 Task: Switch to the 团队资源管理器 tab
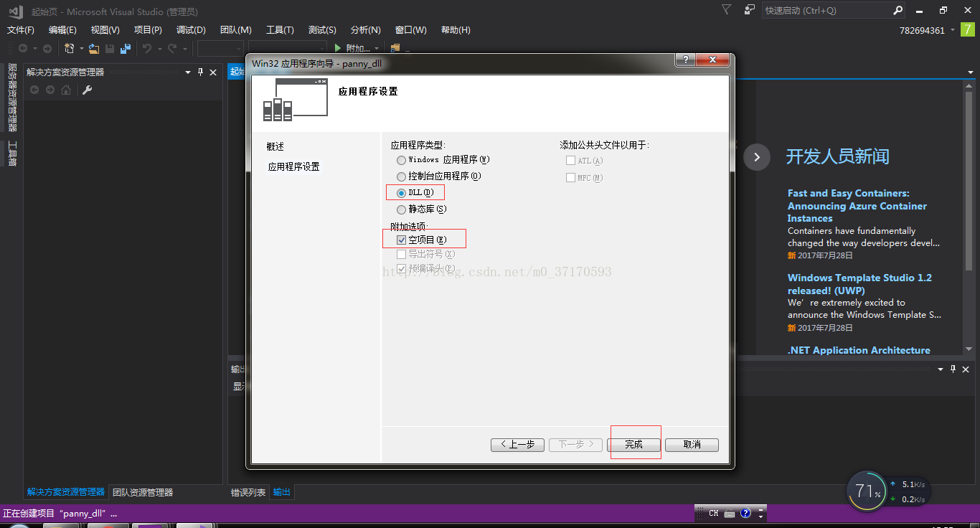(x=143, y=493)
